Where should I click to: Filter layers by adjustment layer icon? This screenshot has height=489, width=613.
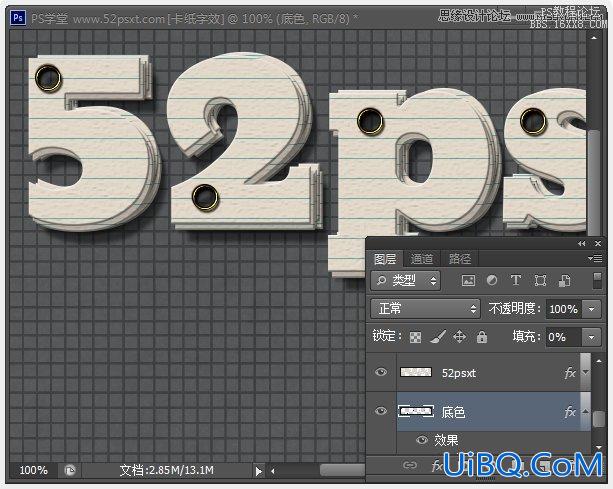pos(492,280)
